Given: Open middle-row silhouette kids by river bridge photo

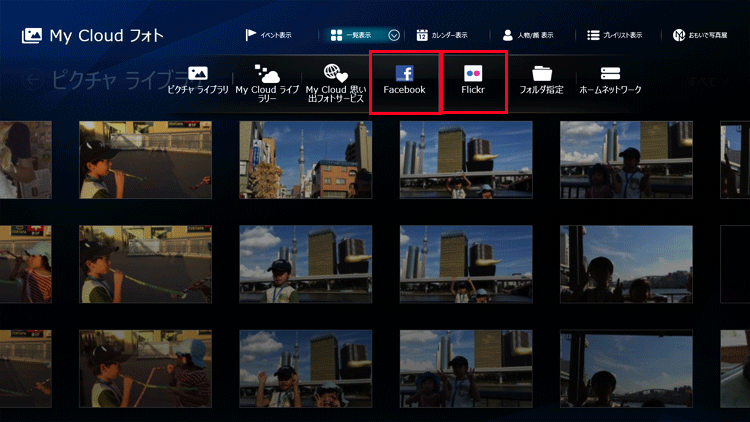Looking at the screenshot, I should [x=626, y=264].
